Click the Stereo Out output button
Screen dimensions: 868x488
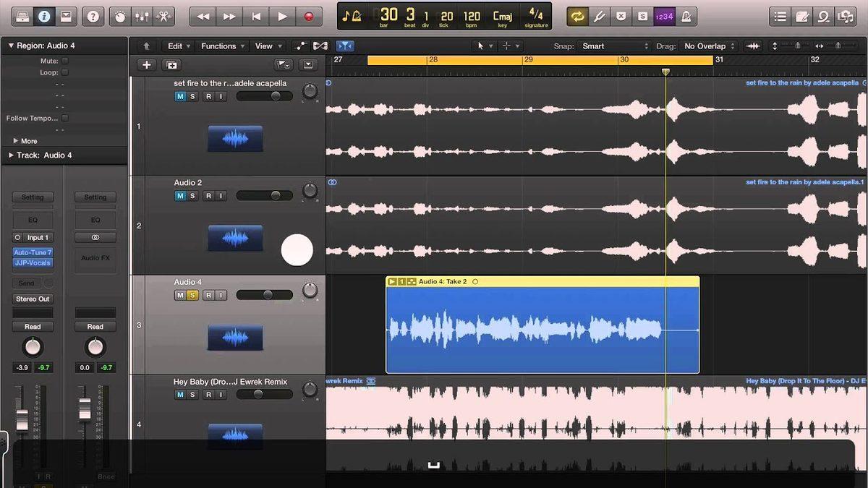click(33, 299)
